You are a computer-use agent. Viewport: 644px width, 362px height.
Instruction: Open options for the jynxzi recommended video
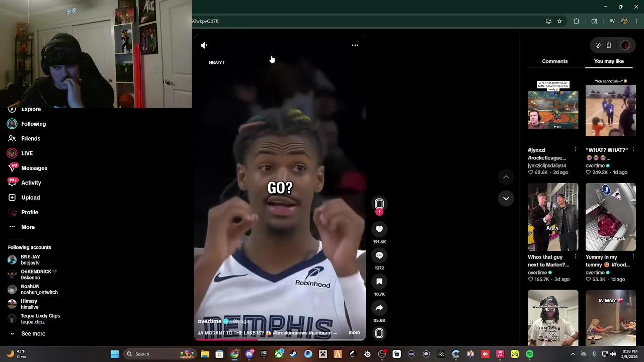575,150
